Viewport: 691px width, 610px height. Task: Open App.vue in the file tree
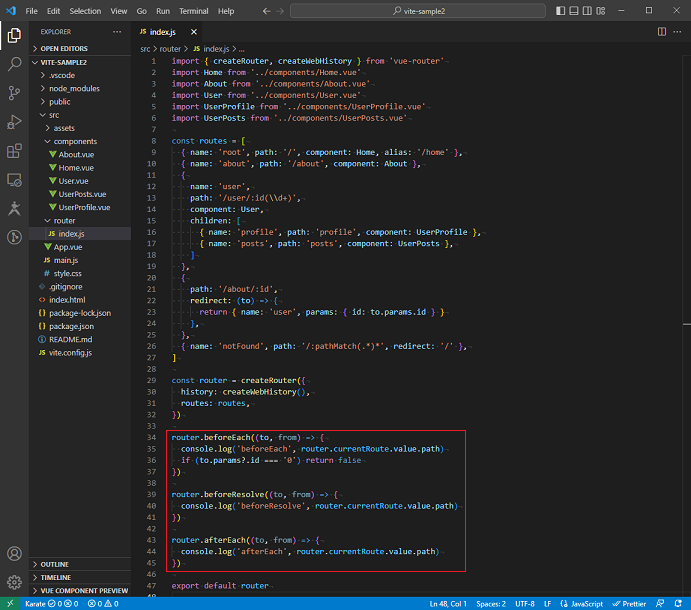point(80,247)
